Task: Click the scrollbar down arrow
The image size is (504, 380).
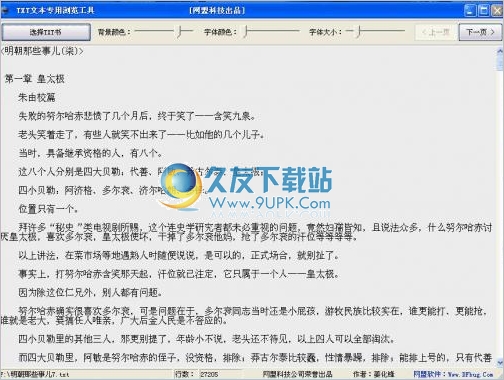Action: (x=500, y=363)
